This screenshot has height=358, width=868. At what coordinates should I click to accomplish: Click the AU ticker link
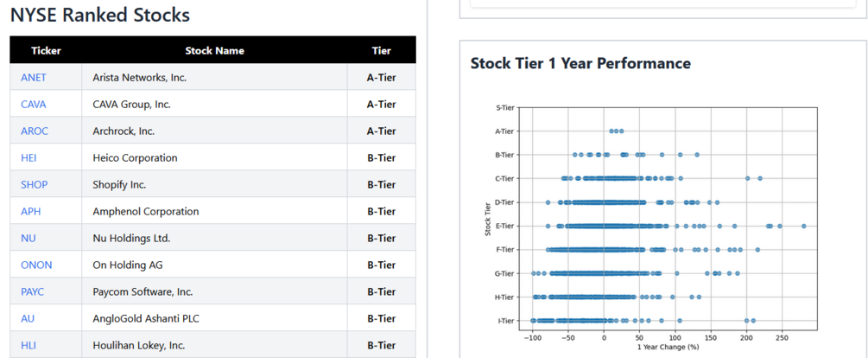coord(28,319)
